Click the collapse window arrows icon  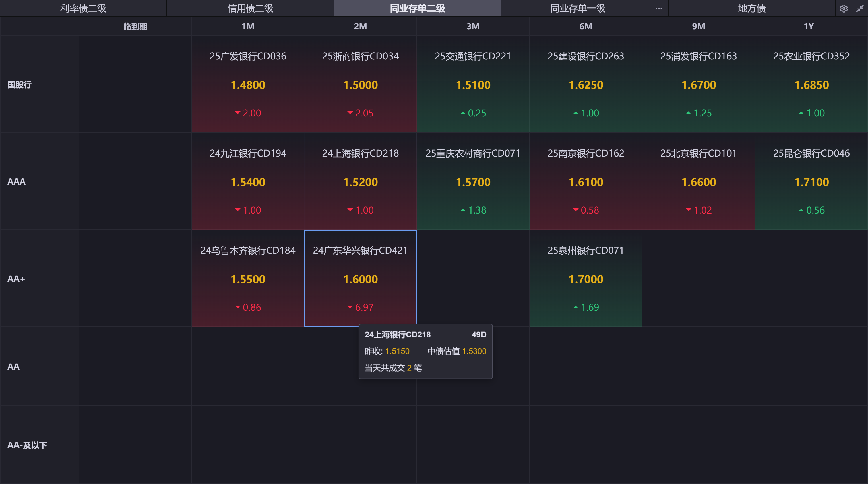[x=860, y=8]
